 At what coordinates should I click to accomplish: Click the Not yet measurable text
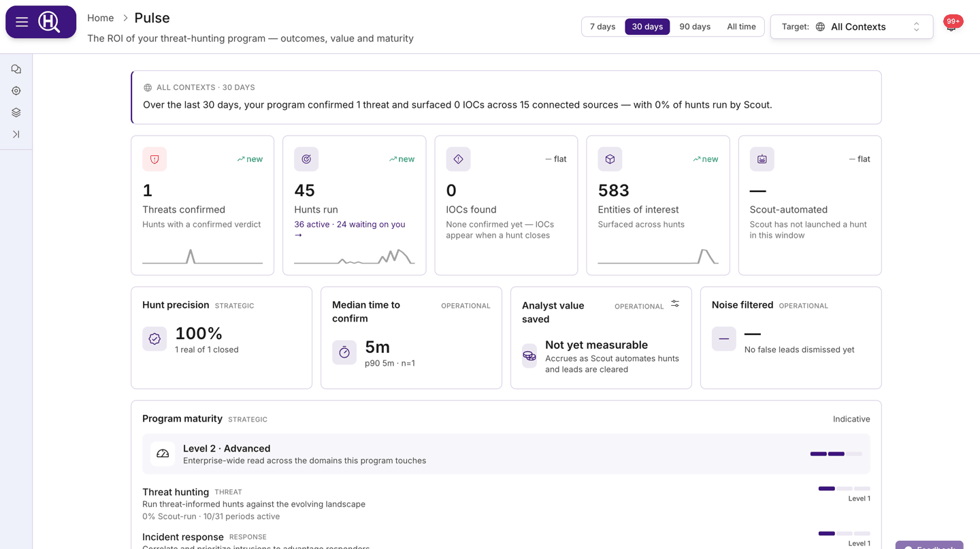(x=596, y=345)
